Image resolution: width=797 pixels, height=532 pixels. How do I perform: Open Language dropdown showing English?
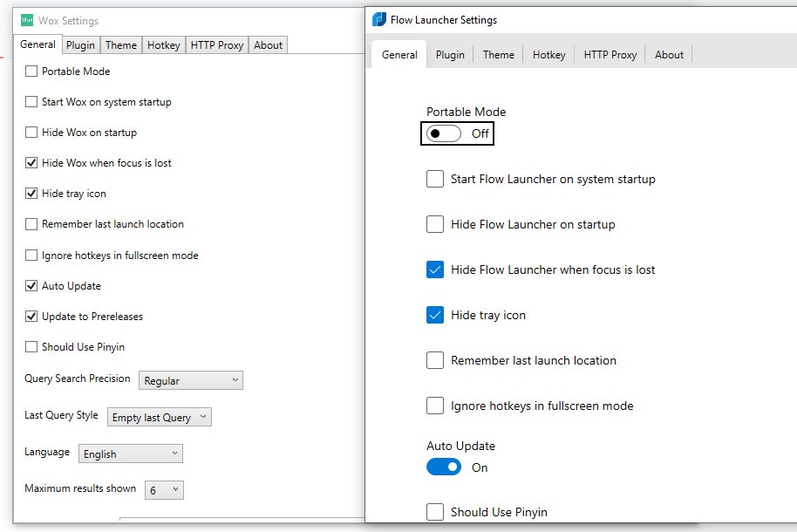(x=131, y=454)
